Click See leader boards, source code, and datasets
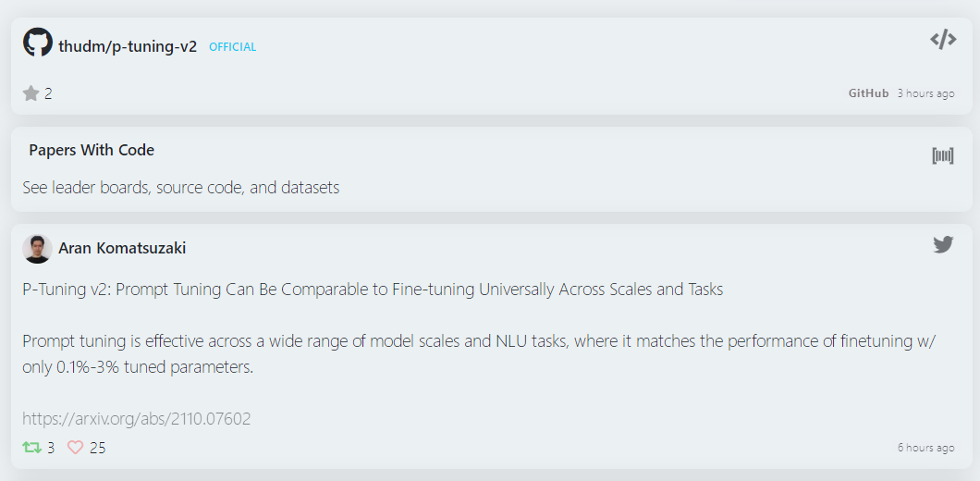This screenshot has width=980, height=481. pos(181,188)
